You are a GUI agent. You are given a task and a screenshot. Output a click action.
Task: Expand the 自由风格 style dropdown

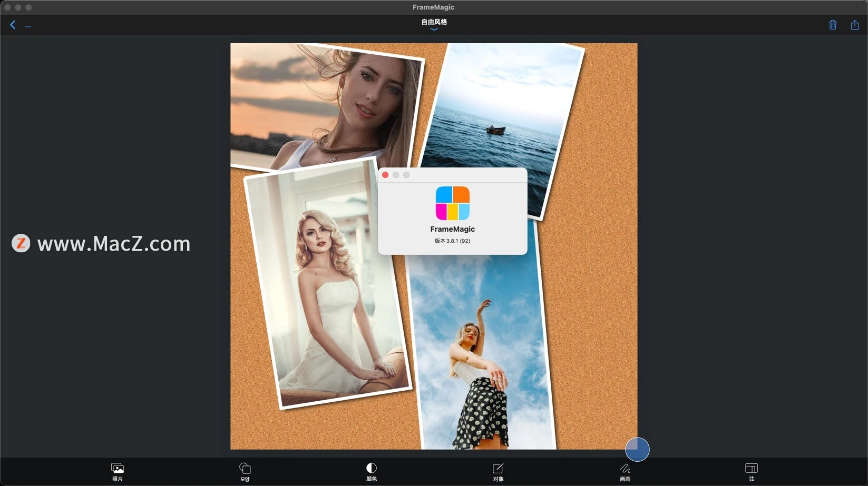434,24
